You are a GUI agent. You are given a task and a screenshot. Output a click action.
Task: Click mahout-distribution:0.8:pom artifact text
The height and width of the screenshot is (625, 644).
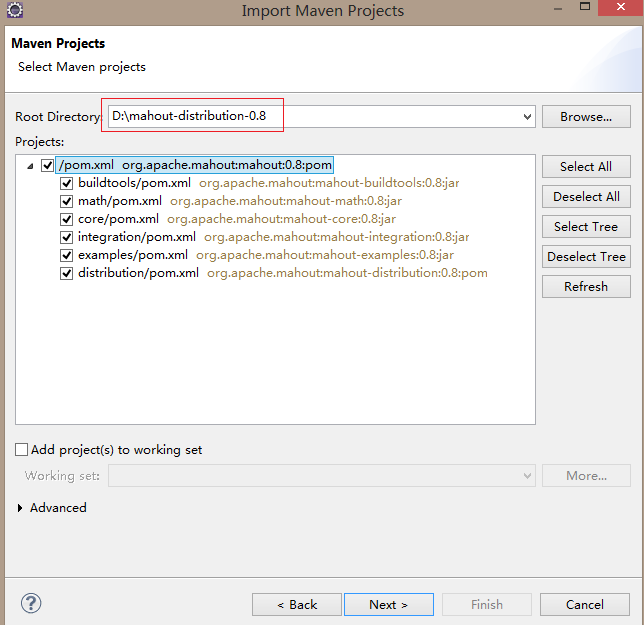tap(347, 273)
